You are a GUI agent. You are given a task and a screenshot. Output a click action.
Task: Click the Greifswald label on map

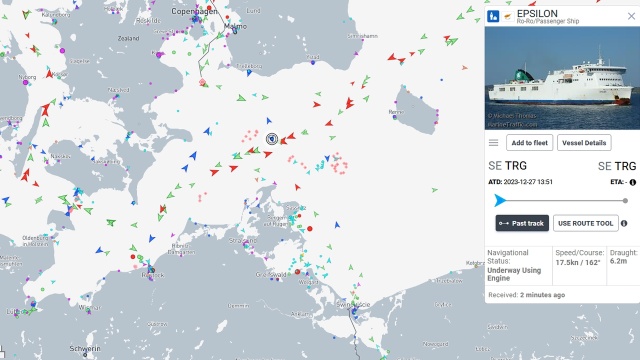pos(271,275)
